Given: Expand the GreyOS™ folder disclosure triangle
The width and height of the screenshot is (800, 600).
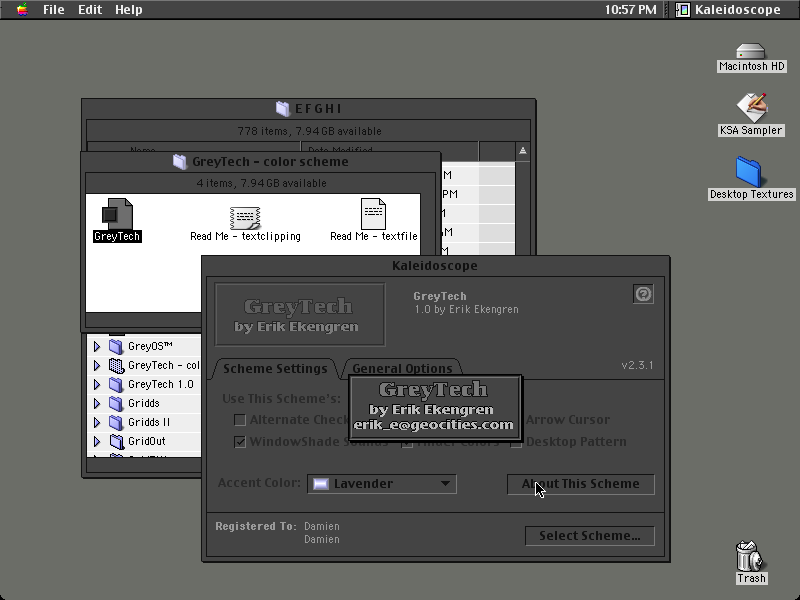Looking at the screenshot, I should point(97,346).
